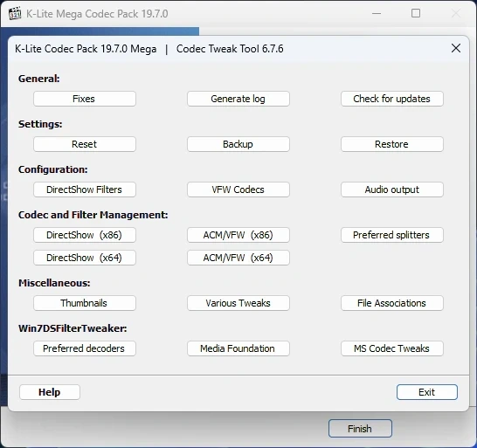Close the Codec Tweak Tool dialog

point(456,48)
